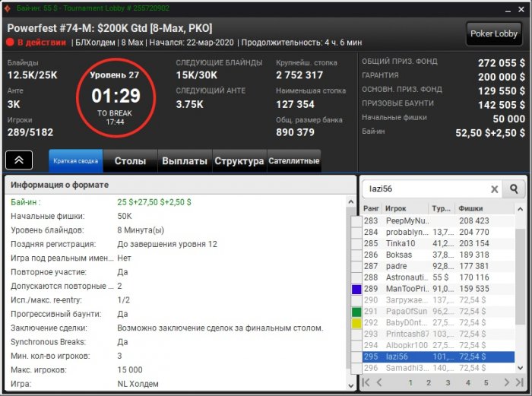Screen dimensions: 532x396
Task: Click format info panel scroll down arrow
Action: coord(351,385)
